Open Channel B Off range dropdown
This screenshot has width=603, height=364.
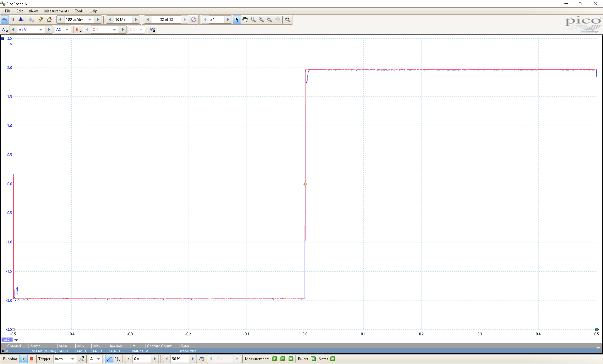(x=104, y=29)
